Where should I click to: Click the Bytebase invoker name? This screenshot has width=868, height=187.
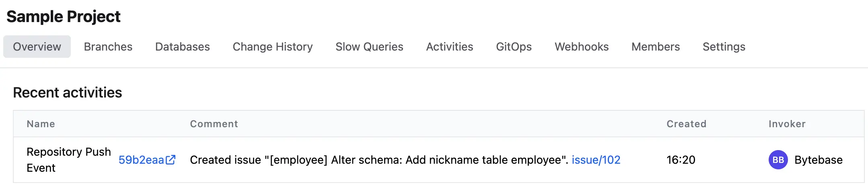pos(819,160)
